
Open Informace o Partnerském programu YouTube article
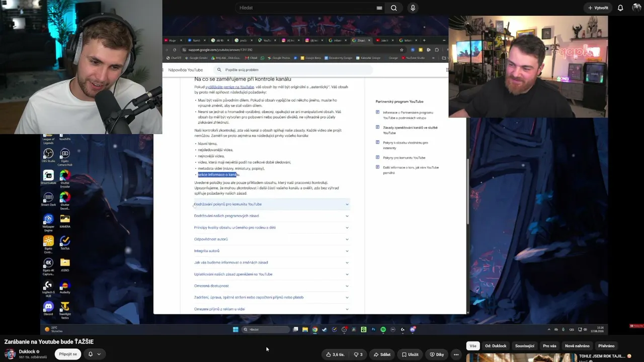pos(408,115)
